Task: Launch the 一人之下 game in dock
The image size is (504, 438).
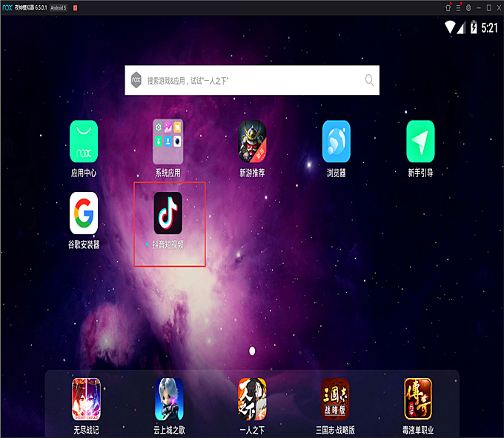Action: click(252, 399)
